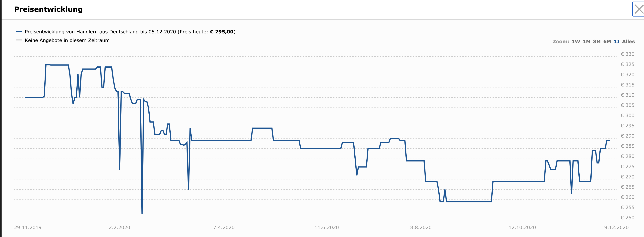The image size is (644, 237).
Task: Switch zoom range to 1M
Action: [586, 41]
